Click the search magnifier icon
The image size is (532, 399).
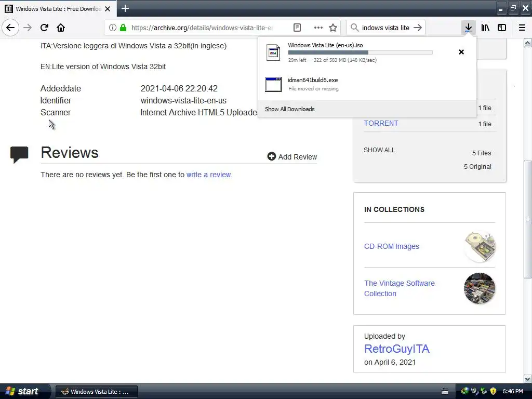354,28
